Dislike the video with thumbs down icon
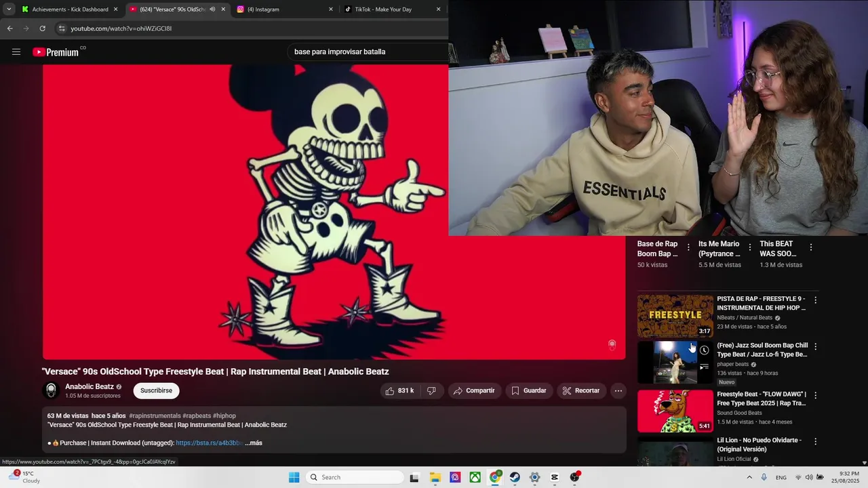The image size is (868, 488). point(431,390)
